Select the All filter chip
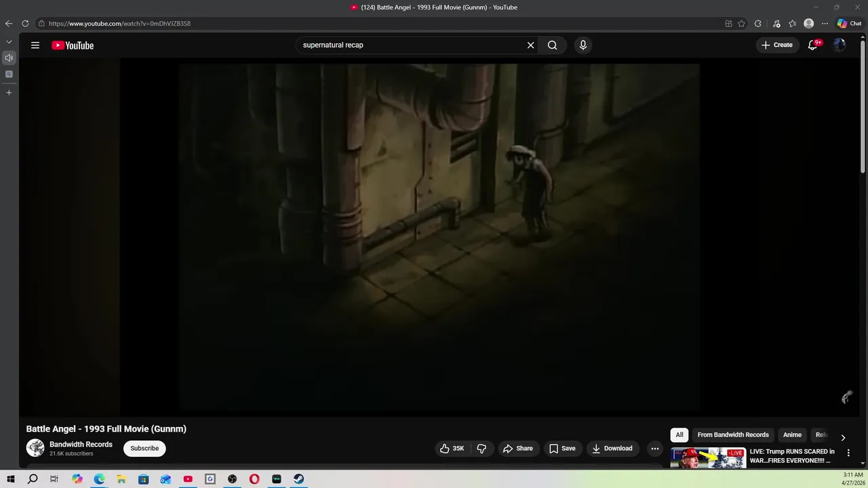Viewport: 868px width, 488px height. (x=679, y=435)
